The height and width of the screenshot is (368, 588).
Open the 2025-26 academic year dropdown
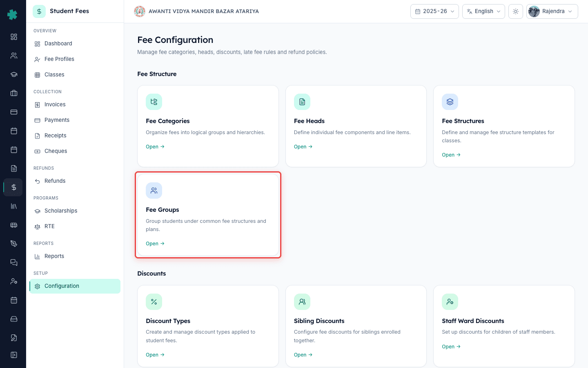[434, 11]
